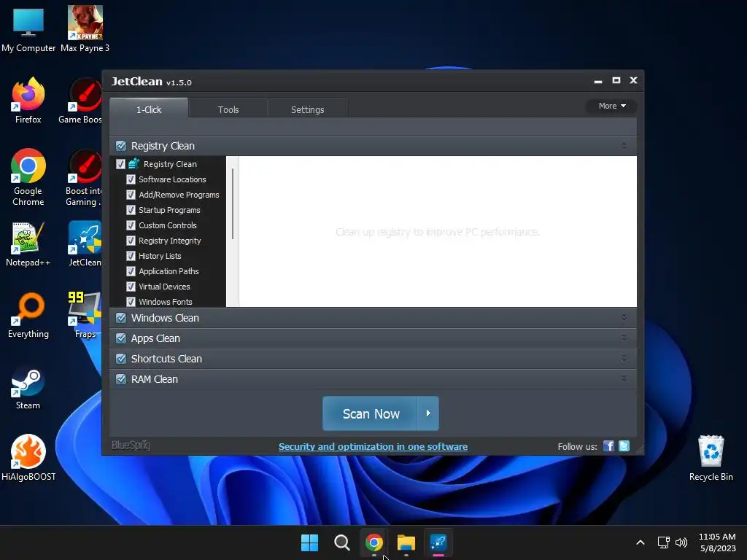Open the HiAlgoBOOST desktop shortcut

tap(28, 458)
